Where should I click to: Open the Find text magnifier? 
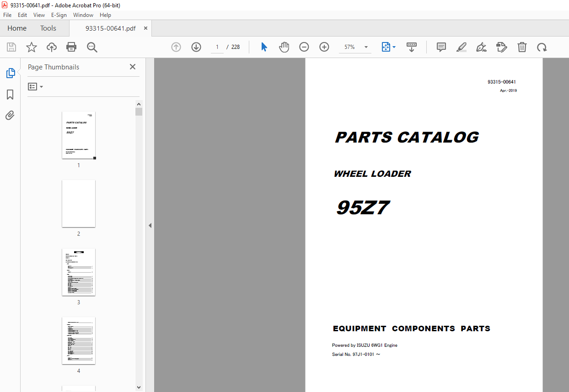(92, 47)
